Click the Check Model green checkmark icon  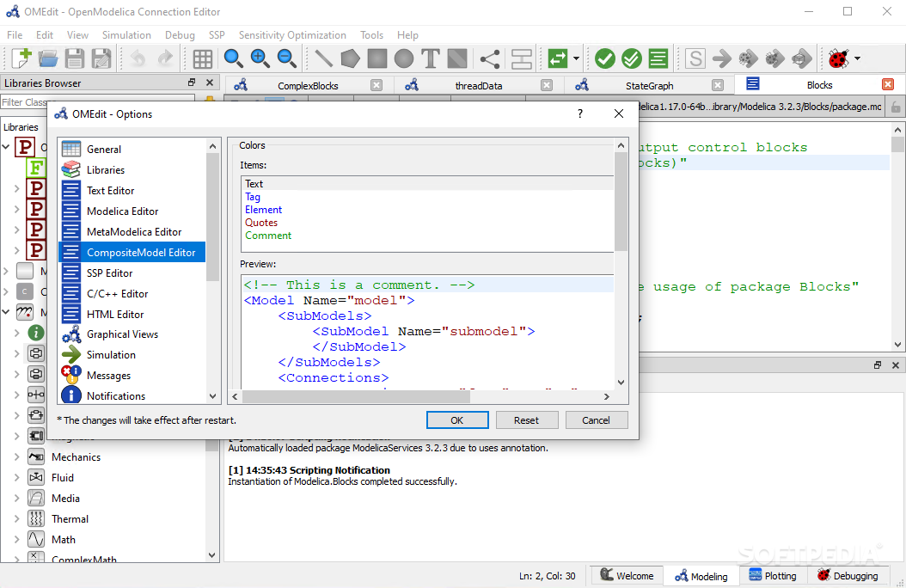(605, 58)
